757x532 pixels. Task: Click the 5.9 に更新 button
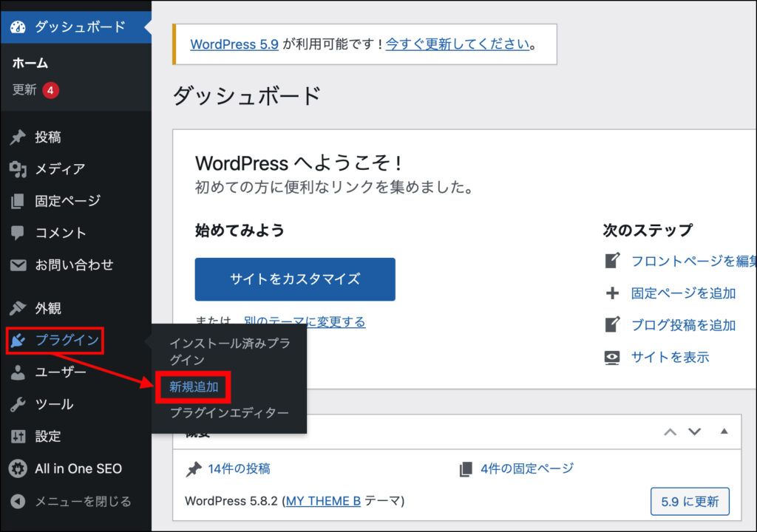click(x=690, y=502)
